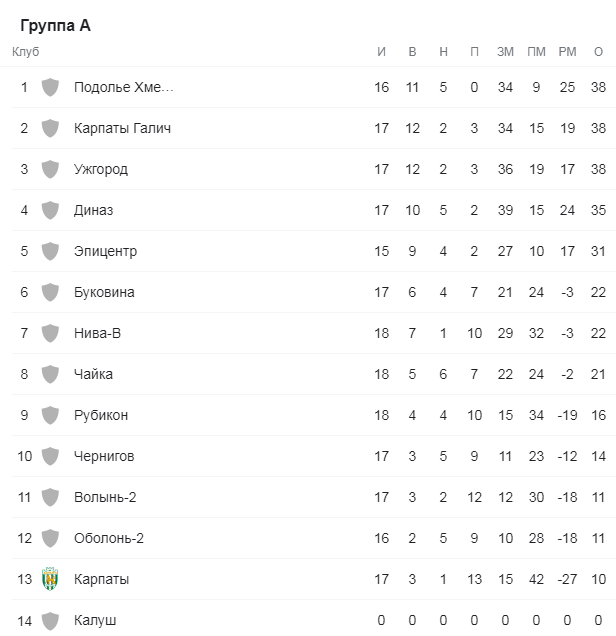Select the shield icon beside Ужгород

click(50, 169)
